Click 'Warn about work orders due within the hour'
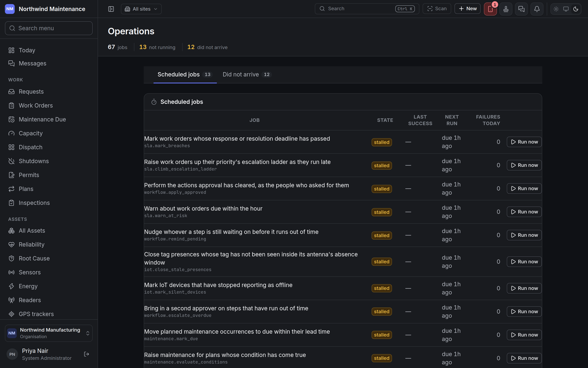 pos(203,209)
